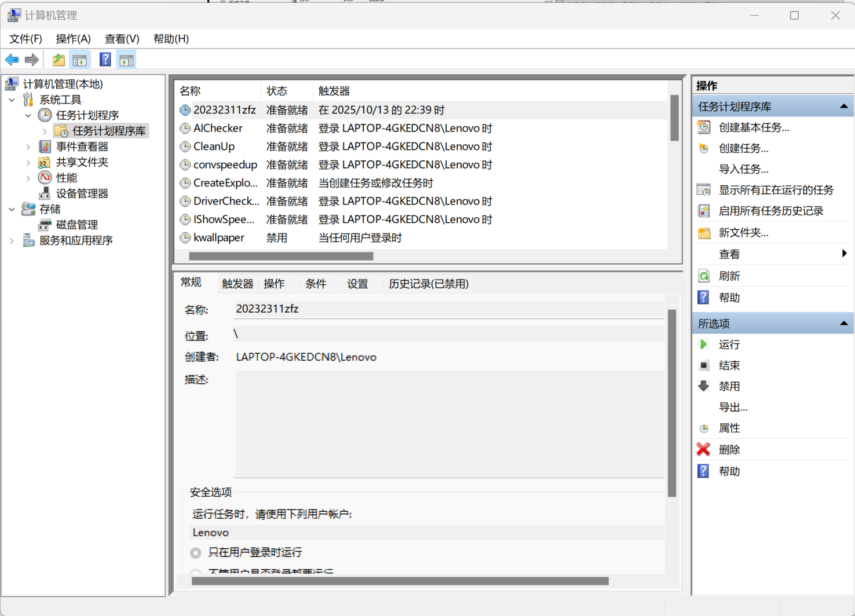The height and width of the screenshot is (616, 855).
Task: Switch to the 历史记录(已禁用) tab
Action: pos(429,284)
